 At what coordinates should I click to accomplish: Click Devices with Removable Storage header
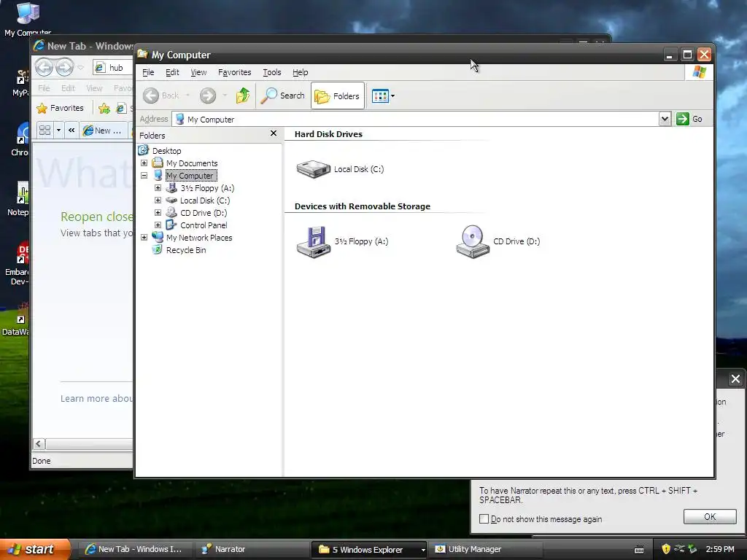tap(362, 206)
